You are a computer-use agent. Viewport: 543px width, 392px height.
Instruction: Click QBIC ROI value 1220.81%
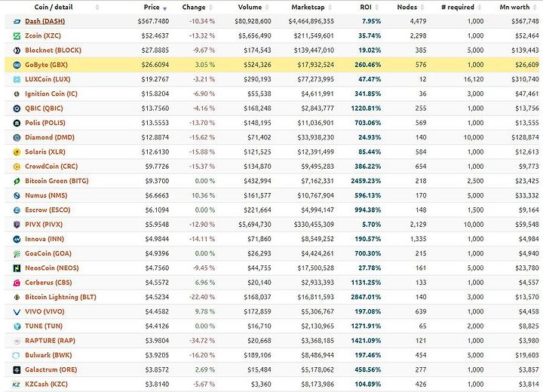366,109
